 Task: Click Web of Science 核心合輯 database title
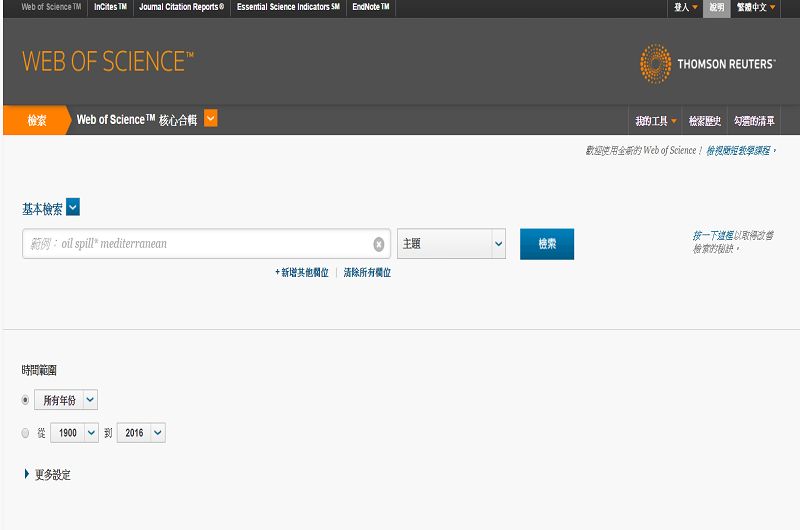point(137,120)
